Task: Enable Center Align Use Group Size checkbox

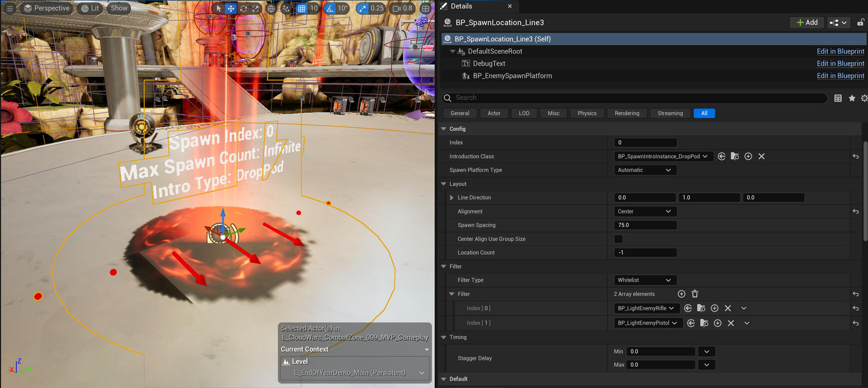Action: pyautogui.click(x=618, y=239)
